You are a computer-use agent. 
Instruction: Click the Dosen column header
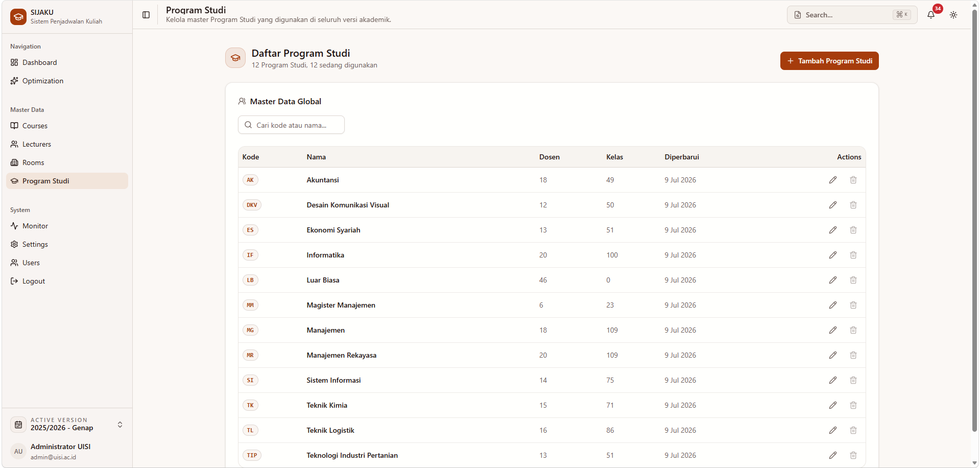549,157
